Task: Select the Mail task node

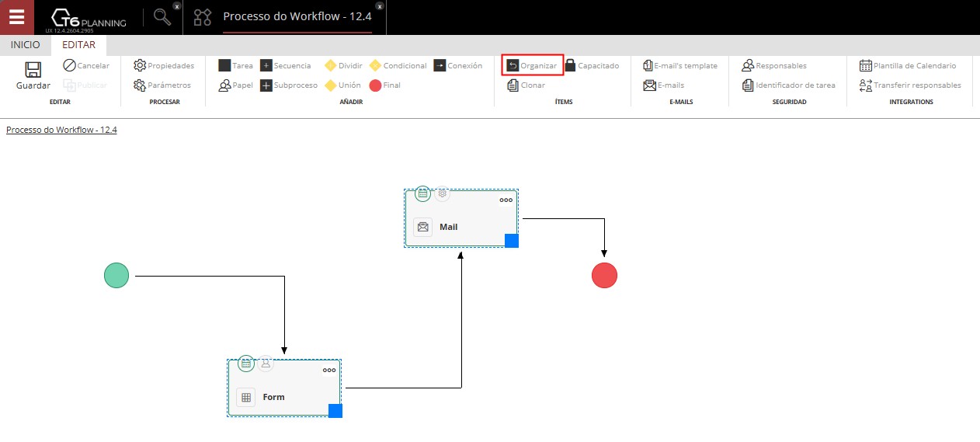Action: coord(461,219)
